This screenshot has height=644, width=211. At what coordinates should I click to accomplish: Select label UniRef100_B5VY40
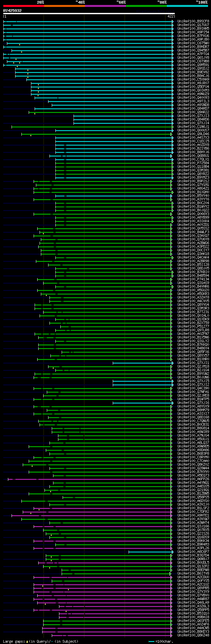pos(193,196)
